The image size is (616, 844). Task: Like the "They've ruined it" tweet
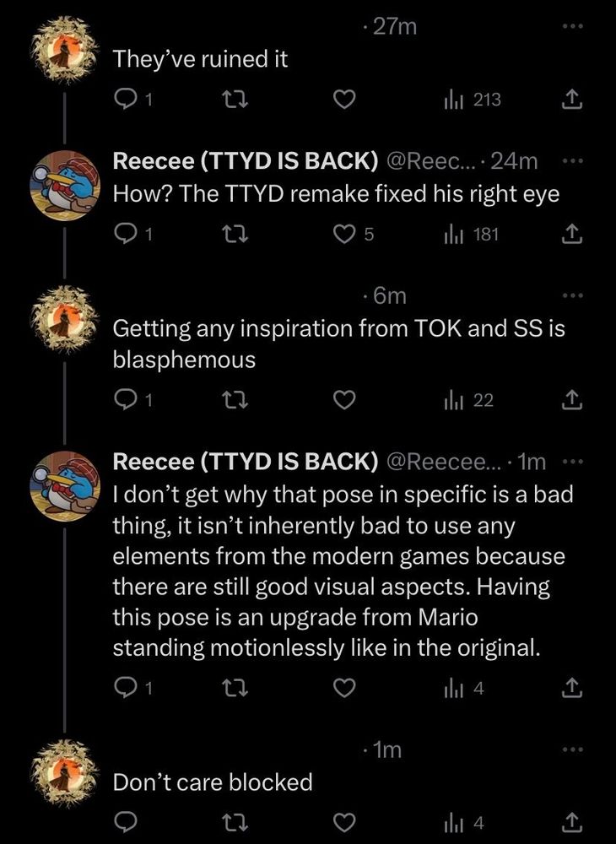click(x=342, y=100)
